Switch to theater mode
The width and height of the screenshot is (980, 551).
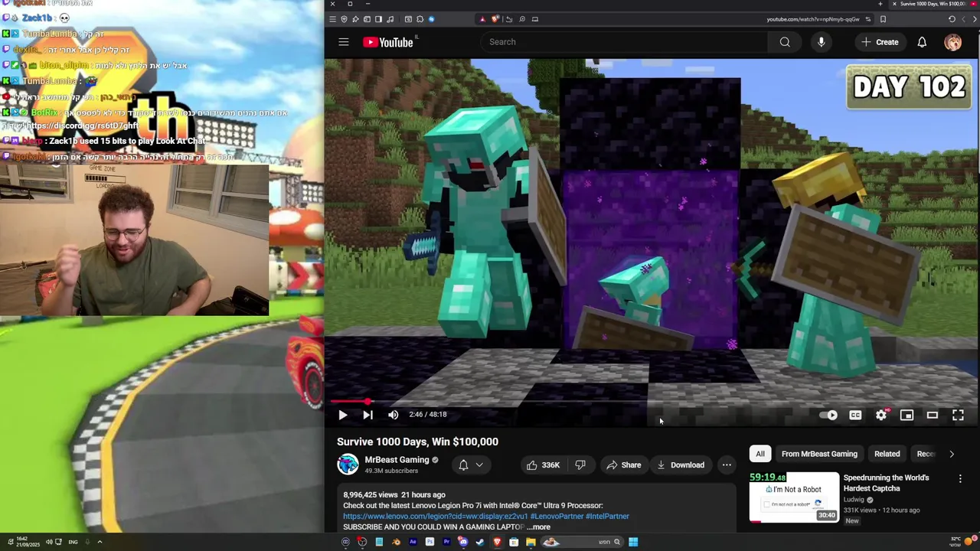932,415
